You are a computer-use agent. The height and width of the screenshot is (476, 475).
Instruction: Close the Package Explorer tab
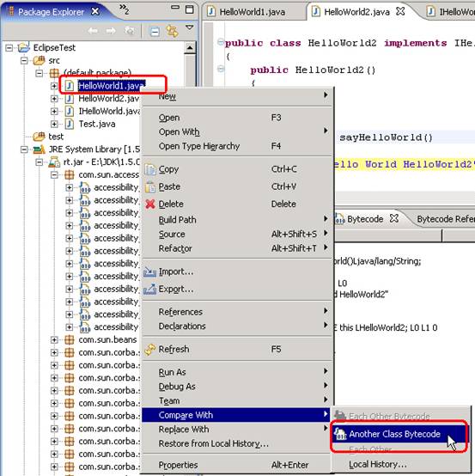click(x=95, y=11)
